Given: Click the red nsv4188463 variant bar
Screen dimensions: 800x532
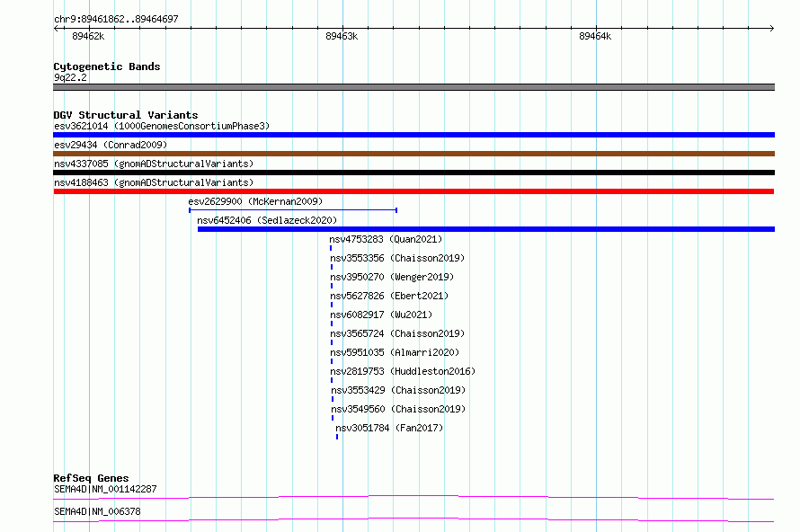Looking at the screenshot, I should [413, 191].
